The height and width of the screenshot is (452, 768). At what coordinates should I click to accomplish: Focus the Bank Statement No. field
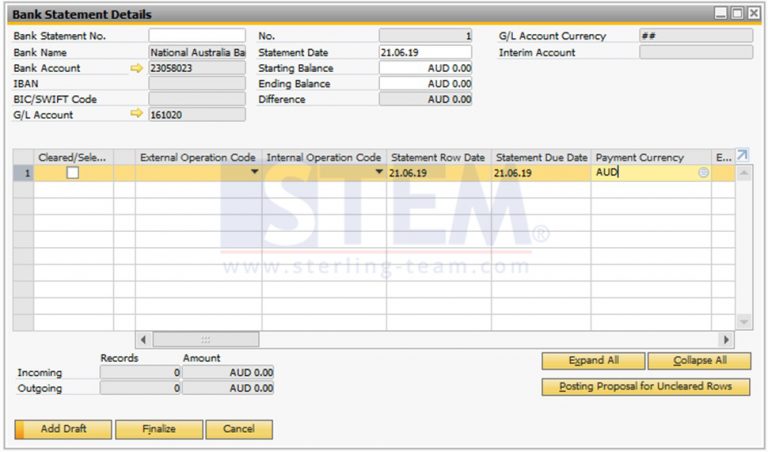tap(197, 36)
